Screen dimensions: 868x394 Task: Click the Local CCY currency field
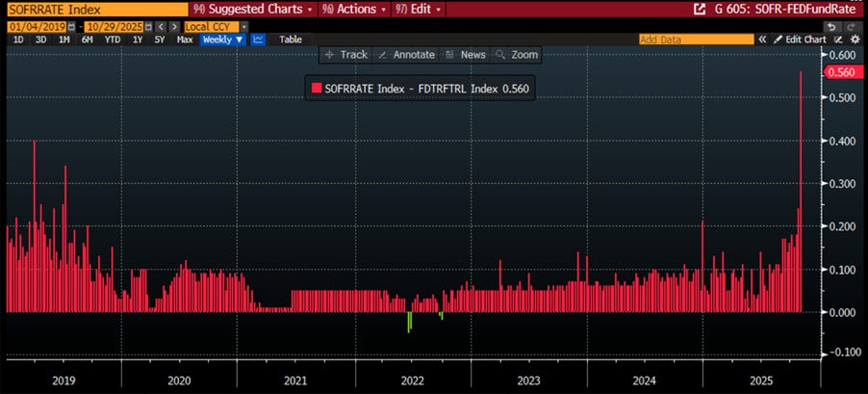pyautogui.click(x=212, y=27)
